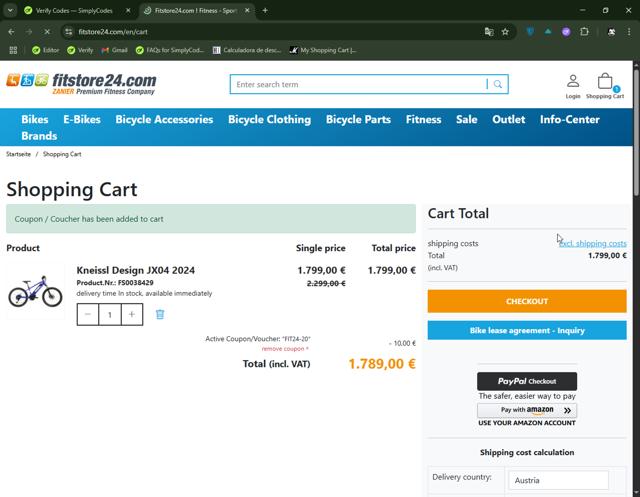Open the FAQs for SimplyCodes bookmark
The width and height of the screenshot is (640, 497).
pos(170,50)
